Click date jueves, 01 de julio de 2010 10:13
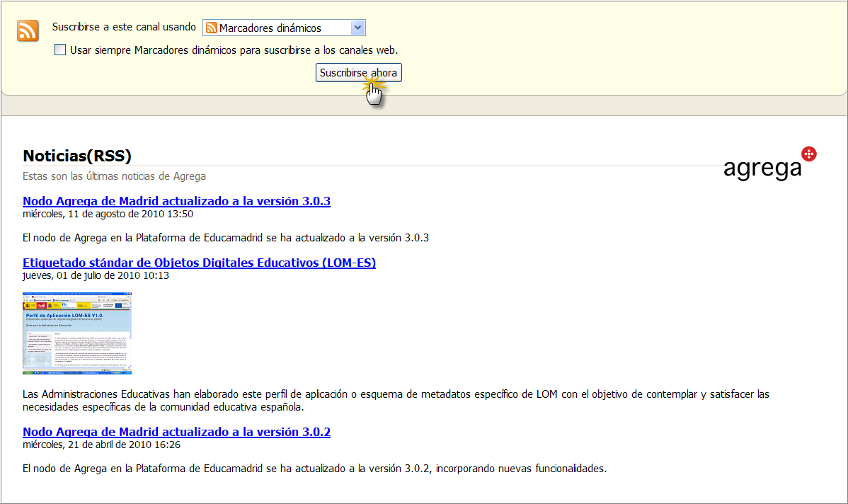 [x=96, y=276]
